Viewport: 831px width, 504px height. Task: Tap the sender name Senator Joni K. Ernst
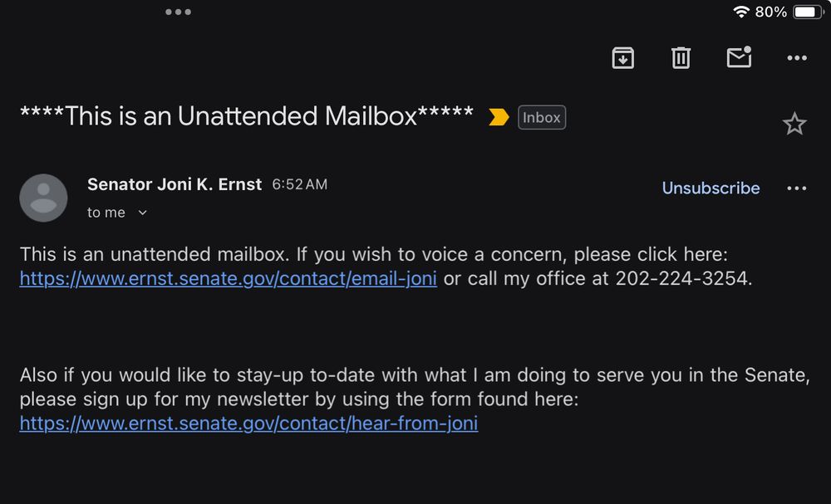coord(175,184)
